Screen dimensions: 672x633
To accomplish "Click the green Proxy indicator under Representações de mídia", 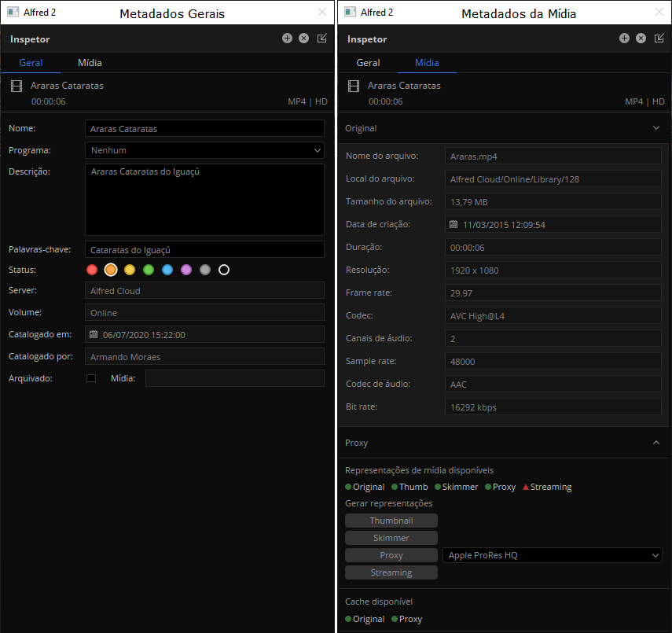I will (488, 487).
